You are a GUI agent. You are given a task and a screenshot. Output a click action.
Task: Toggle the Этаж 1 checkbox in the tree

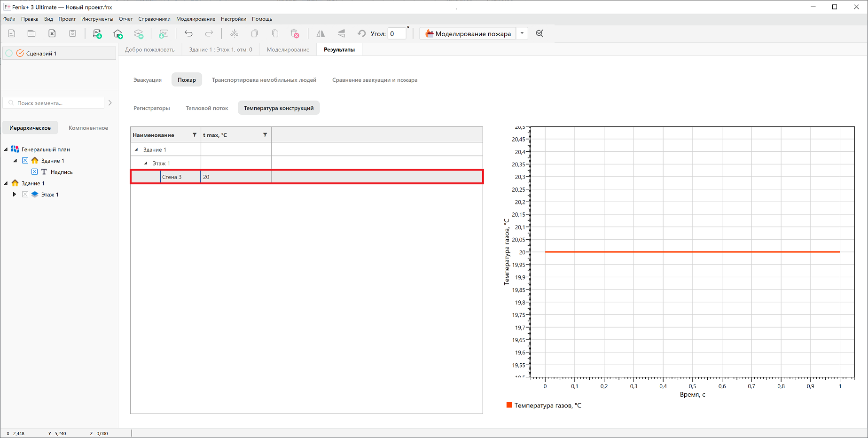[25, 195]
